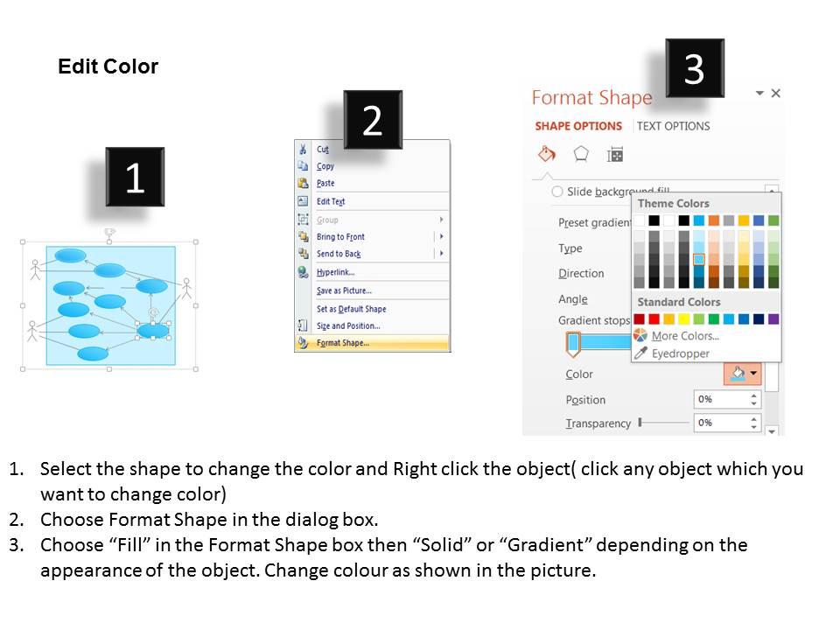
Task: Choose Set as Default Shape
Action: click(351, 309)
